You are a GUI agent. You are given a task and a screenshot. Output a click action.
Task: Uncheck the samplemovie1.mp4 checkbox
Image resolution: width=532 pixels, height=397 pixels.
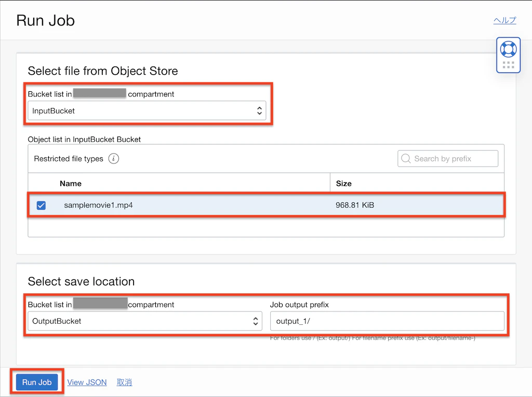point(41,205)
